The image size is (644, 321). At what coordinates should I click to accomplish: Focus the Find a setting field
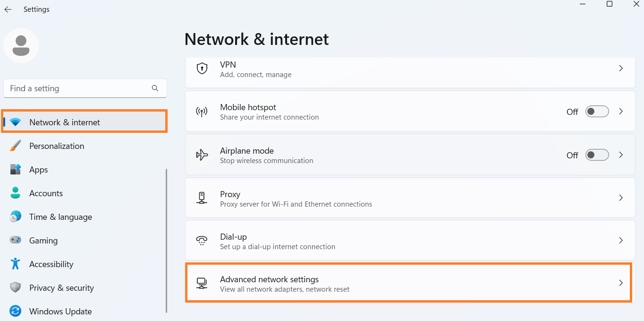[x=78, y=88]
